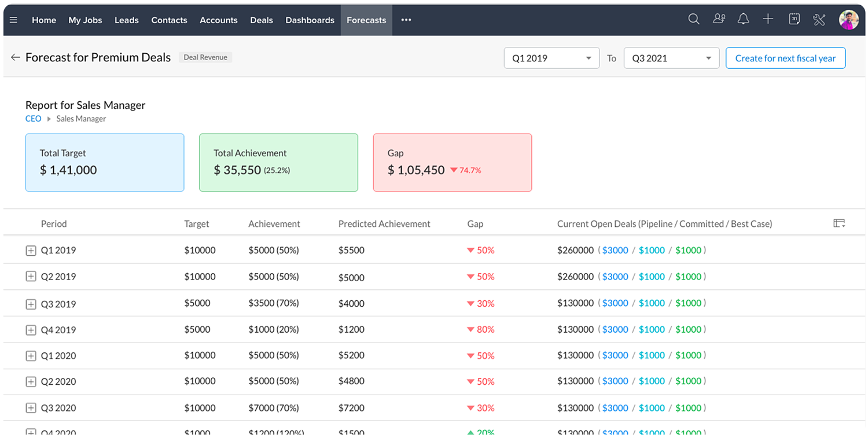Screen dimensions: 868x438
Task: Open the My Jobs tab
Action: 85,20
